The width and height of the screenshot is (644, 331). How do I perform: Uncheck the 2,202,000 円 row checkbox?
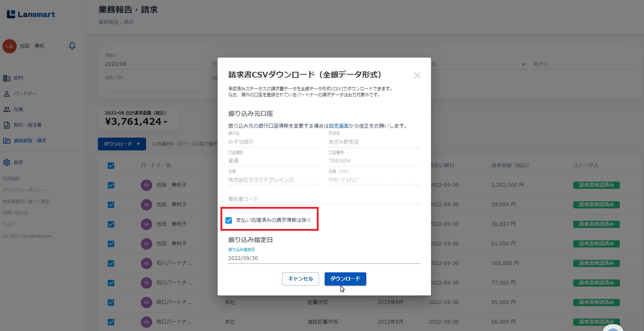tap(111, 185)
